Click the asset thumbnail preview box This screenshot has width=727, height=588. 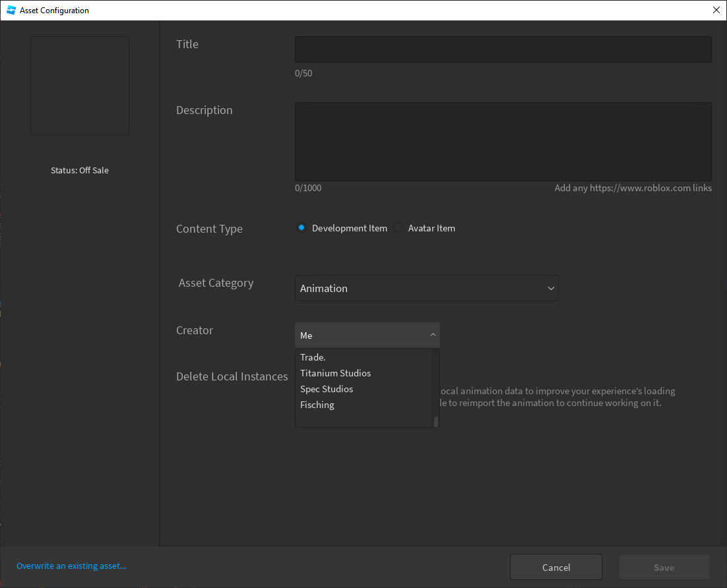click(79, 86)
